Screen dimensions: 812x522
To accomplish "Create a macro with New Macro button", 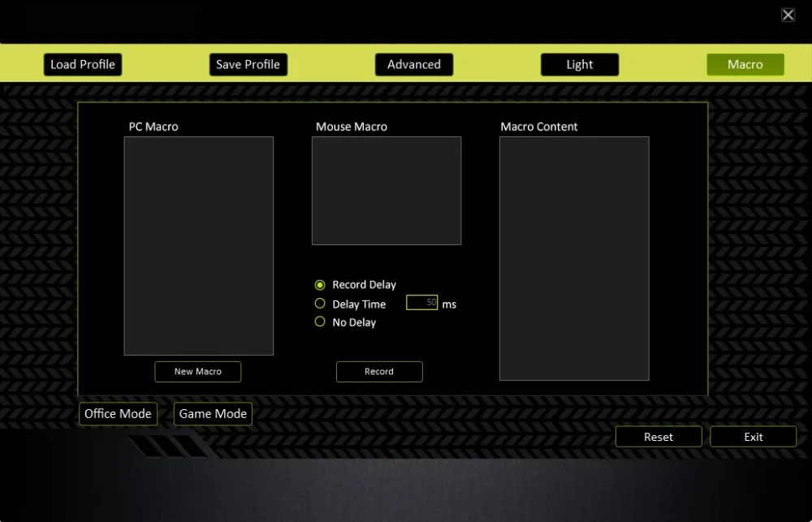I will [x=198, y=372].
